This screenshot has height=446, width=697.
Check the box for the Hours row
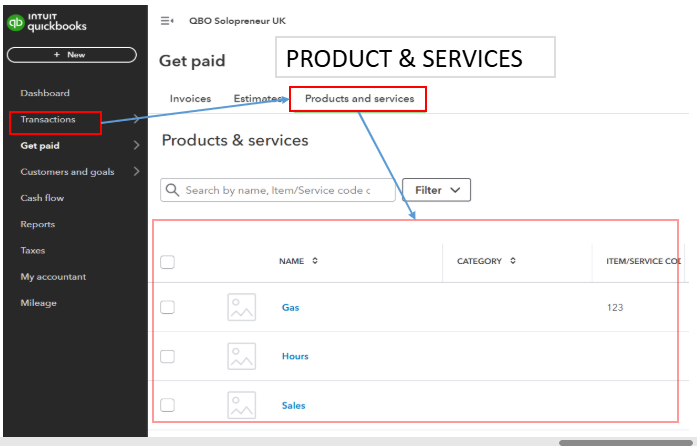click(x=168, y=356)
